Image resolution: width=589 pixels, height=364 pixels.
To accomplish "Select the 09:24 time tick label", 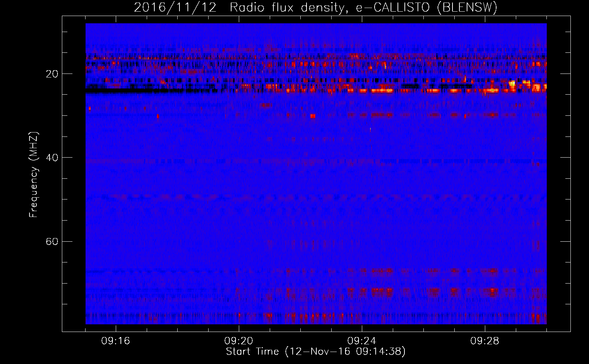I will tap(362, 341).
